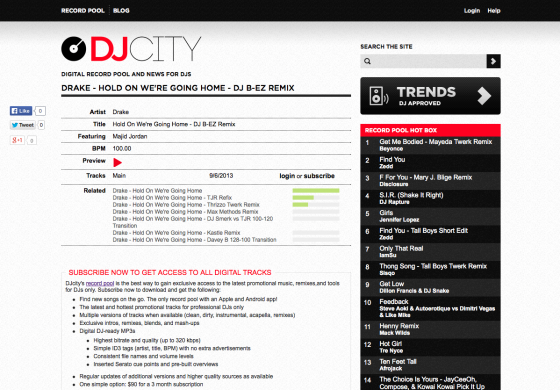560x390 pixels.
Task: Click the DJcity red wordmark text
Action: click(109, 49)
